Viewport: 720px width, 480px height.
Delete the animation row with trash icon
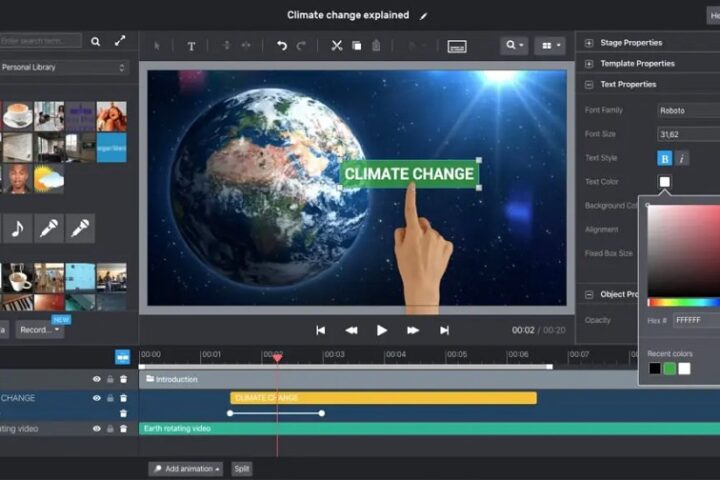(x=124, y=413)
